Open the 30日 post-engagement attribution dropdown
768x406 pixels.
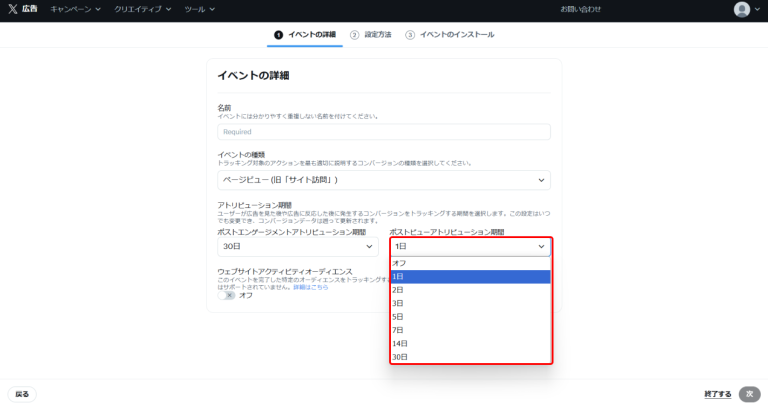(x=296, y=246)
